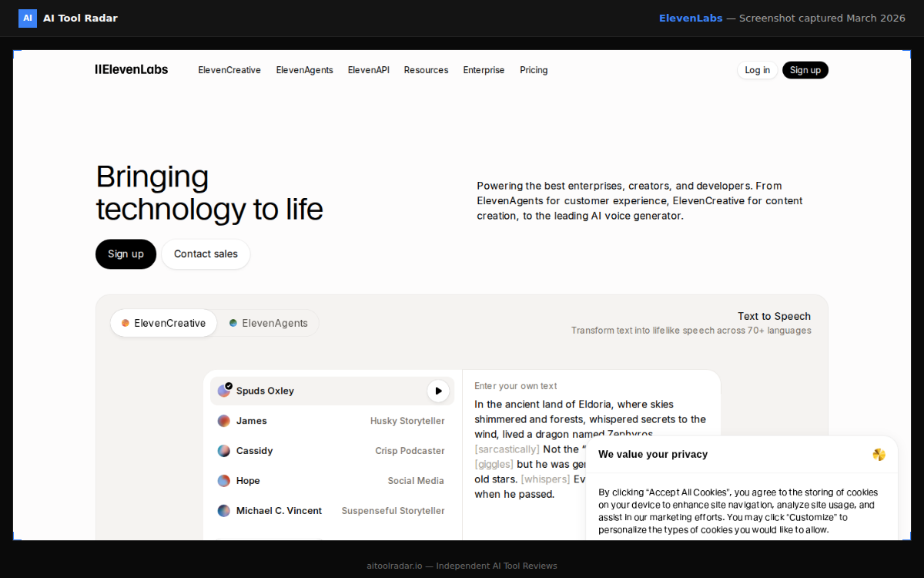Click Sign up in the navbar
This screenshot has height=578, width=924.
point(805,70)
